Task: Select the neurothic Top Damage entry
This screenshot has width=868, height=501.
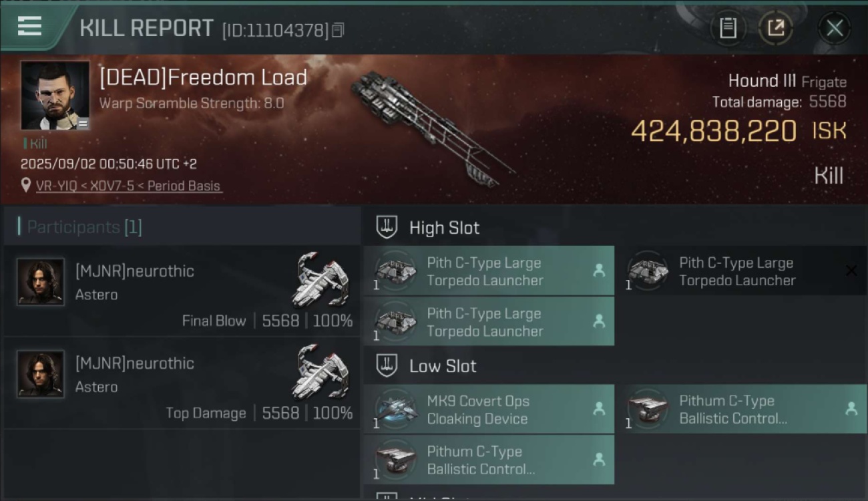Action: coord(182,383)
